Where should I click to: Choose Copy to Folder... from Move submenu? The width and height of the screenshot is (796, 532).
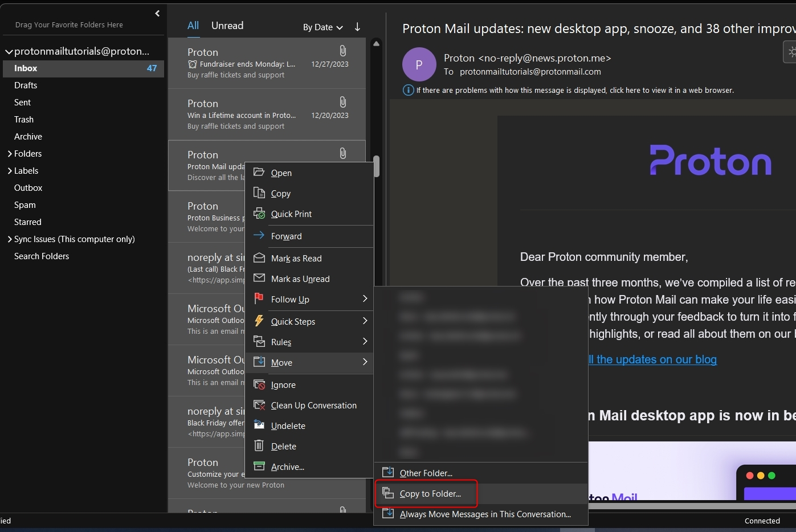(x=481, y=493)
